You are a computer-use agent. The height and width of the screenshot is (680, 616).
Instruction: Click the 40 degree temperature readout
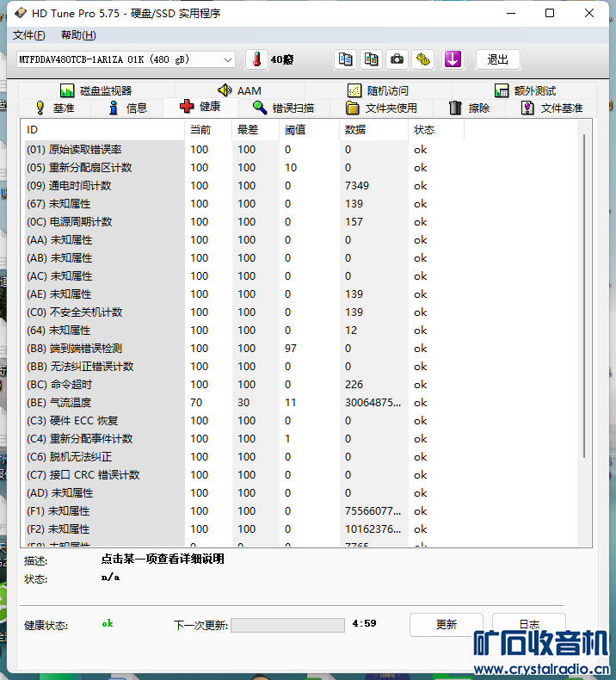pyautogui.click(x=282, y=59)
